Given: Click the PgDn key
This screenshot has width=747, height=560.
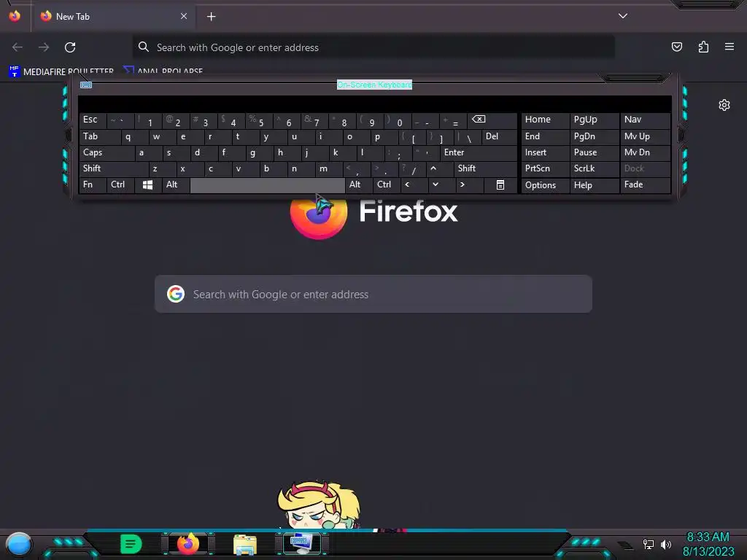Looking at the screenshot, I should (594, 136).
